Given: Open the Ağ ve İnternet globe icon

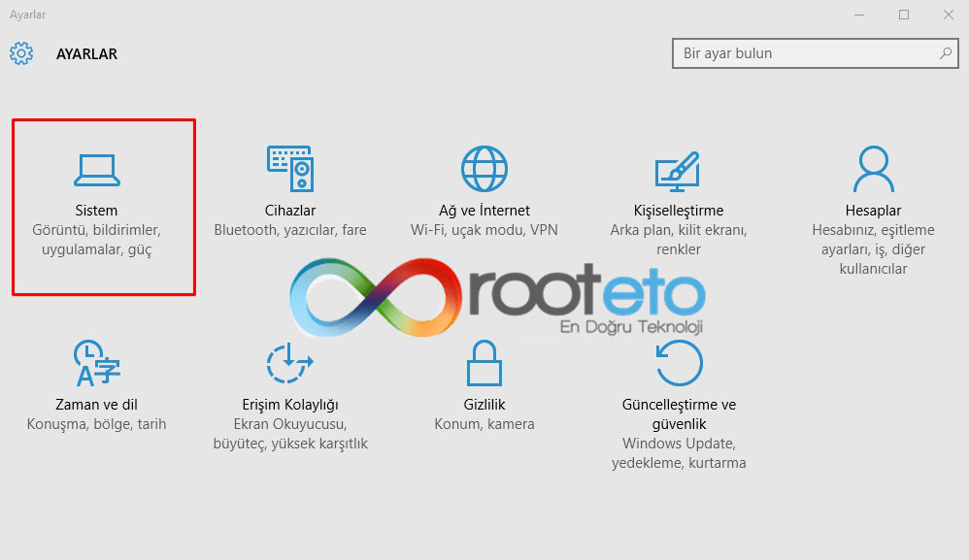Looking at the screenshot, I should point(484,169).
